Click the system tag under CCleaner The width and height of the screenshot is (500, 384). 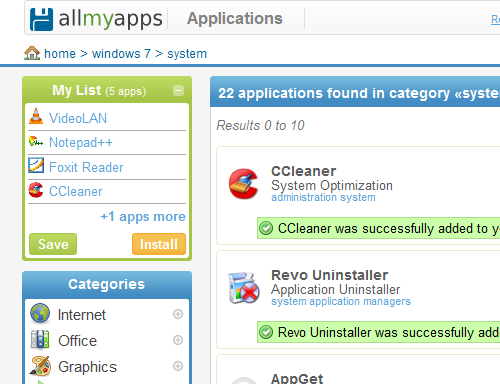358,197
